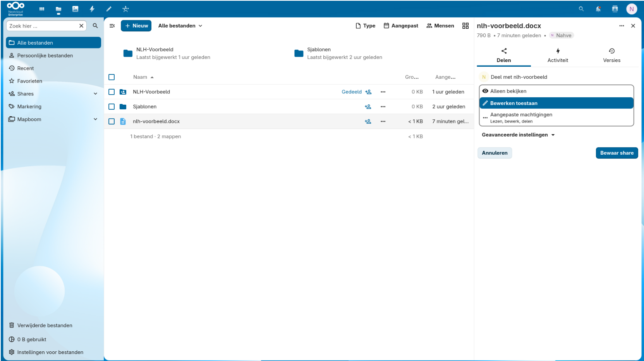This screenshot has width=644, height=361.
Task: Click share icon for Sjablonen folder
Action: (x=368, y=107)
